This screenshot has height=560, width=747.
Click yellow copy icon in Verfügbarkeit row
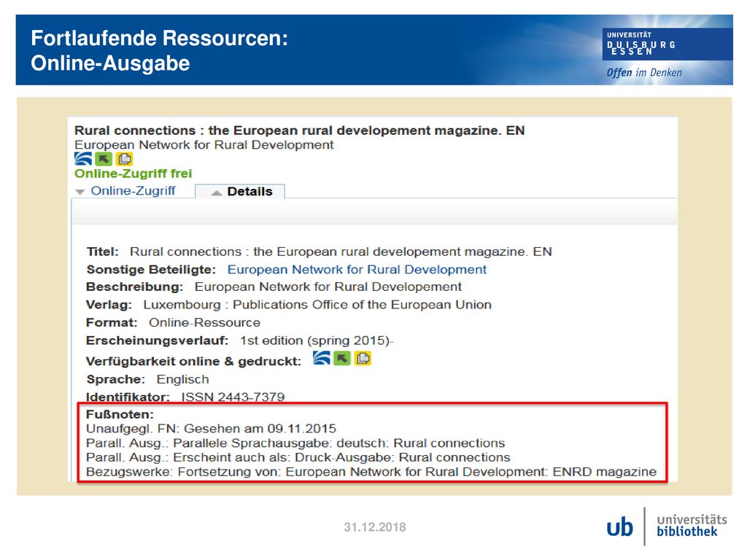363,358
